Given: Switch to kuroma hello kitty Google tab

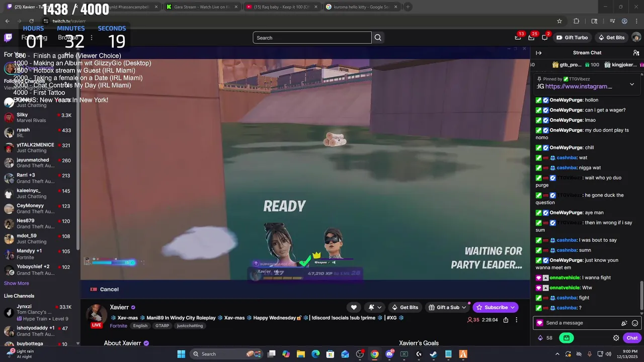Looking at the screenshot, I should pos(362,7).
